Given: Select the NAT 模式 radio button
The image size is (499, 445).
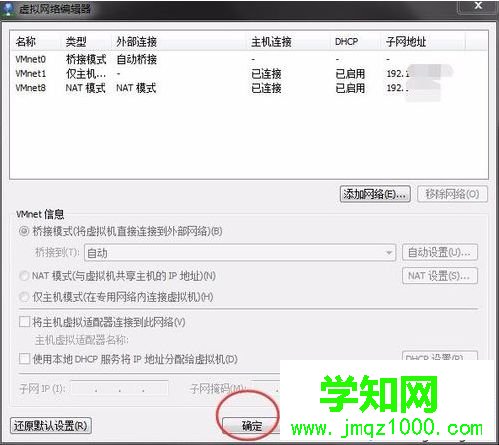Looking at the screenshot, I should (24, 276).
